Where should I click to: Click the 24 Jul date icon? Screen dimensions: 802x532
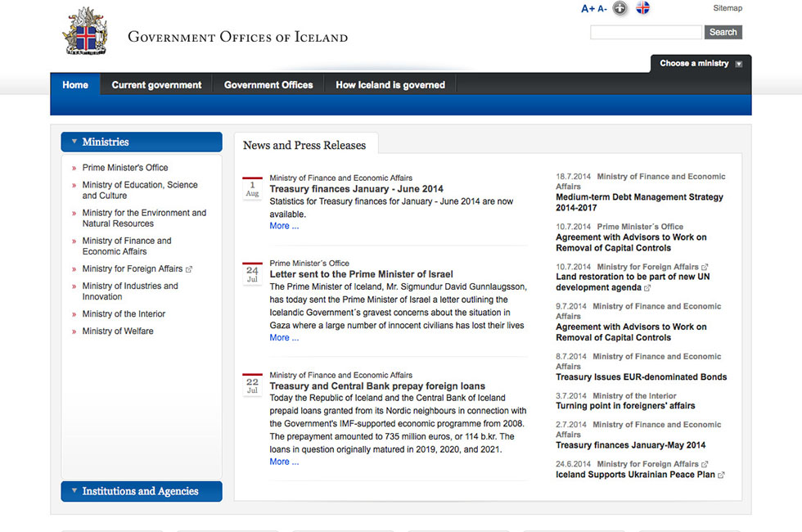252,274
